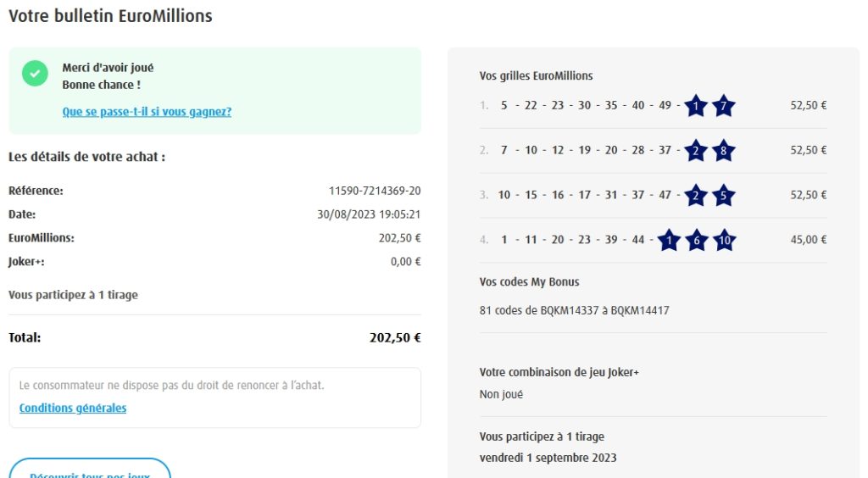Click the reference number 11590-7214369-20
The width and height of the screenshot is (868, 478).
tap(375, 192)
